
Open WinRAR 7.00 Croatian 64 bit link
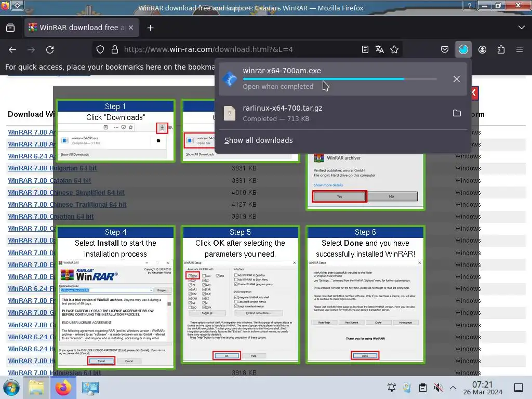pos(51,217)
